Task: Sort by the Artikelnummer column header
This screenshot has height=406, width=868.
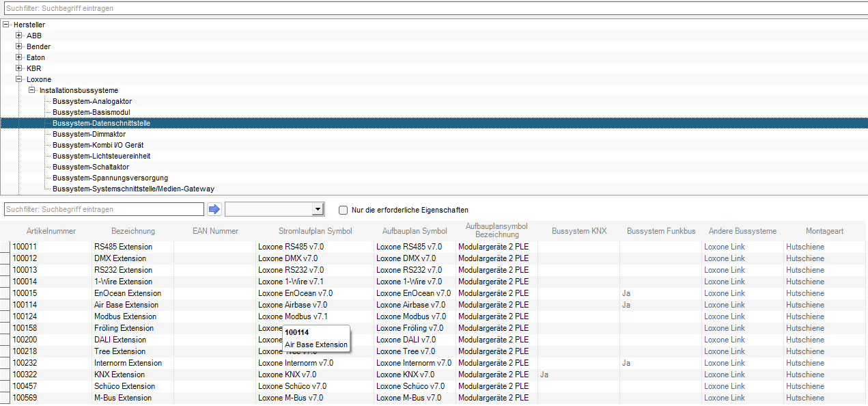Action: (51, 231)
